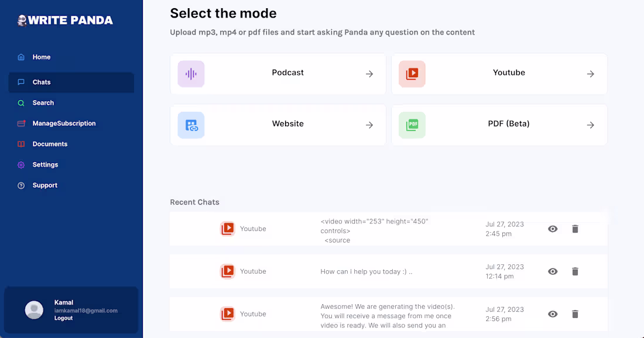This screenshot has width=644, height=338.
Task: Open Documents via its sidebar icon
Action: 20,144
